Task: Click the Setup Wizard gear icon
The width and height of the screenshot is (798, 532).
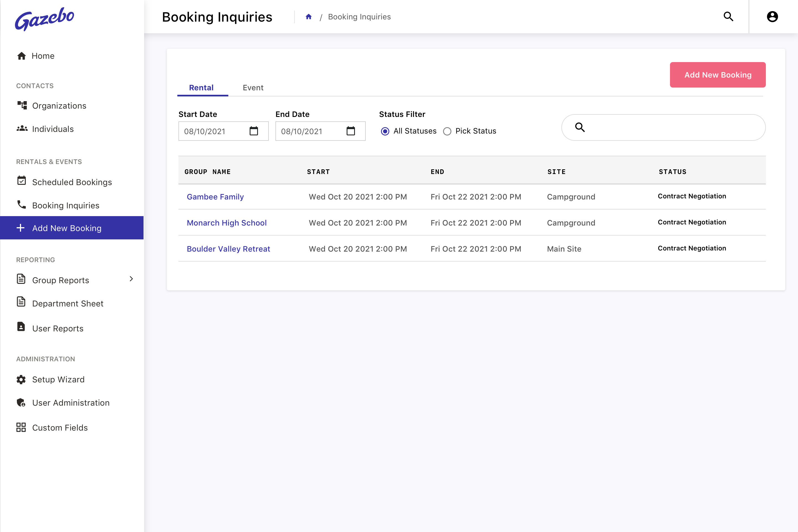Action: [x=21, y=379]
